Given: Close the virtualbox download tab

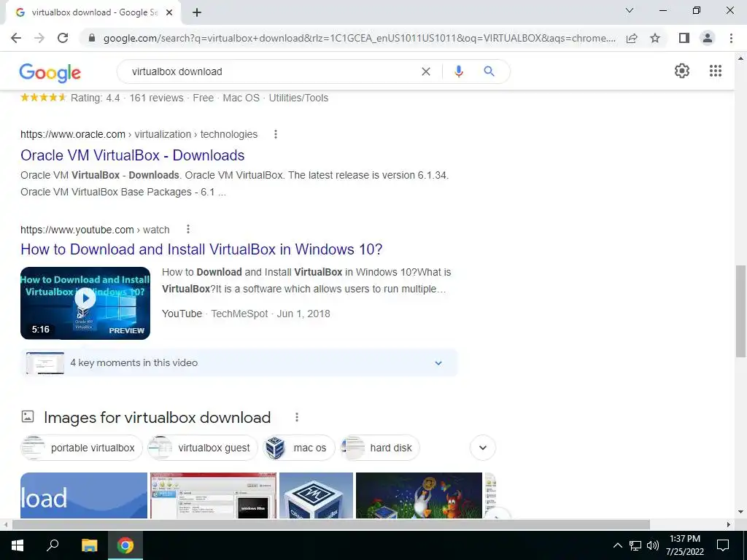Looking at the screenshot, I should click(169, 12).
